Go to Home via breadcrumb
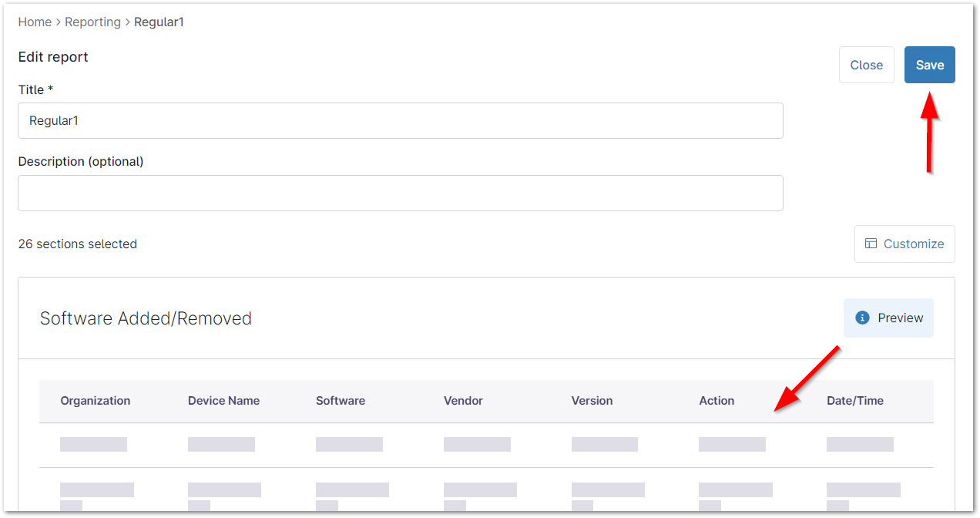Viewport: 980px width, 518px height. coord(35,22)
